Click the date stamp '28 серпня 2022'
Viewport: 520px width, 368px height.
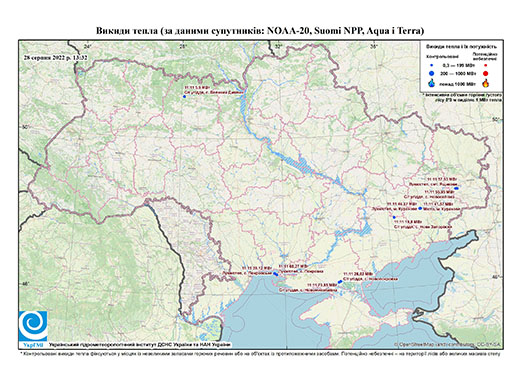[x=56, y=57]
